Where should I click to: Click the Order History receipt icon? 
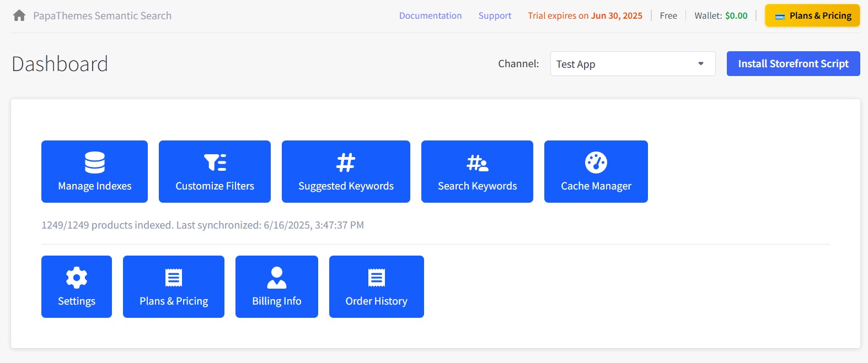[x=377, y=278]
